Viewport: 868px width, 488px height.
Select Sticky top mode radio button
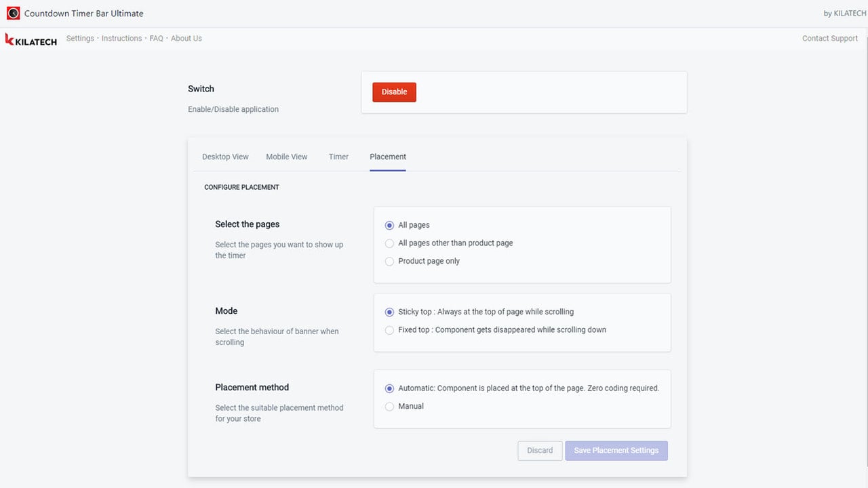click(389, 312)
